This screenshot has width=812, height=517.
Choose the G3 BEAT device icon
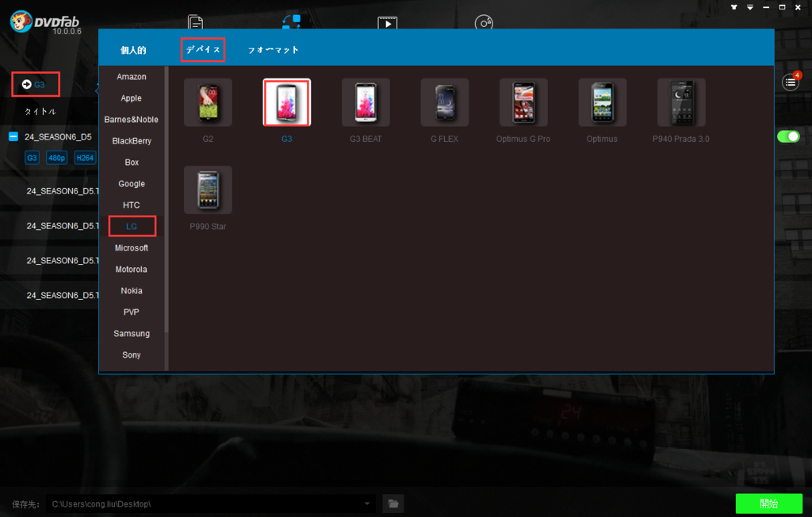366,102
